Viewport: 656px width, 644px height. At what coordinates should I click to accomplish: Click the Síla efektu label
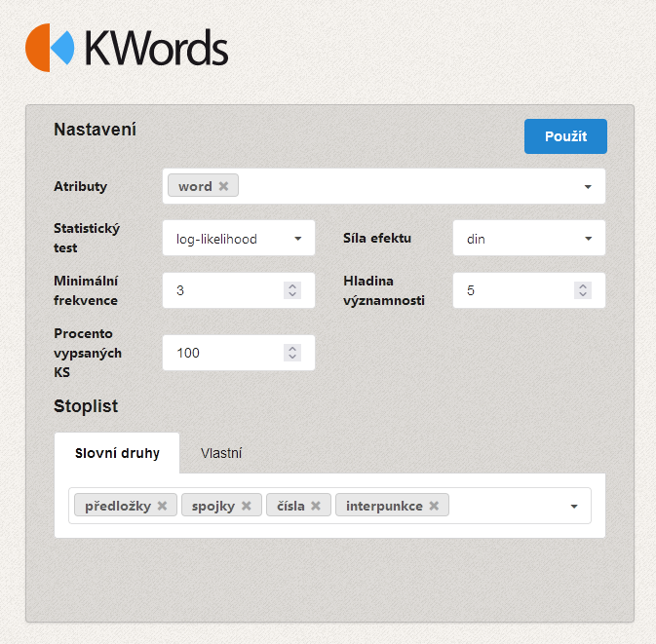tap(377, 238)
